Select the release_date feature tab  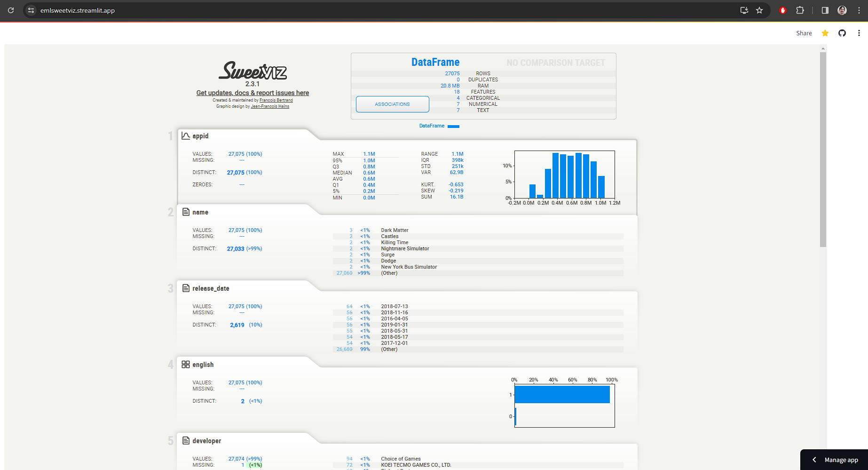point(211,288)
